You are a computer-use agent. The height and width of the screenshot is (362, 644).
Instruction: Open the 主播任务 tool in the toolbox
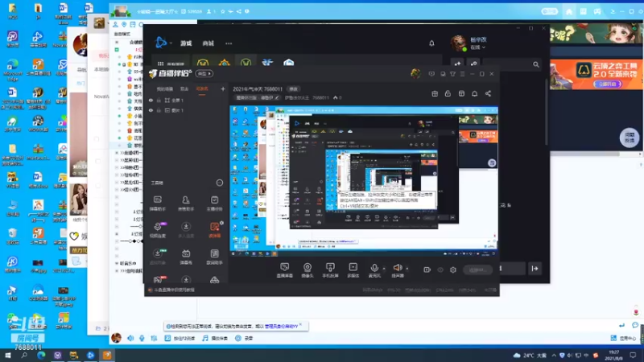(x=214, y=204)
